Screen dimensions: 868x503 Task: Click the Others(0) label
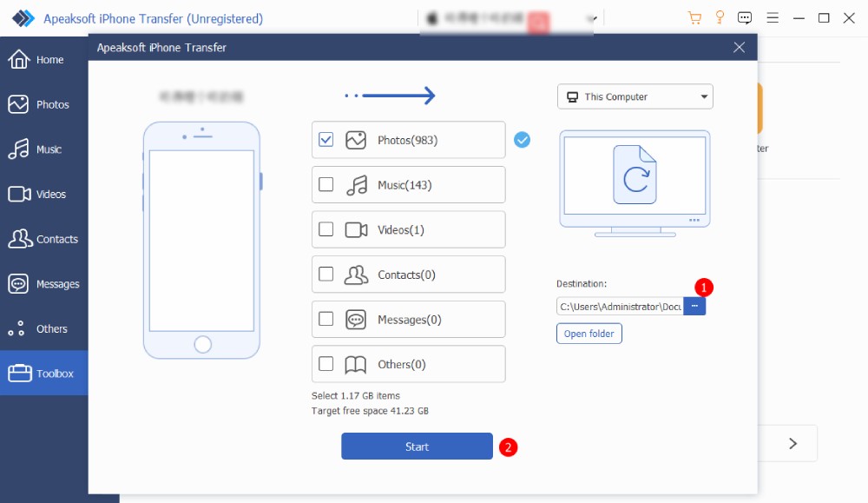point(401,365)
